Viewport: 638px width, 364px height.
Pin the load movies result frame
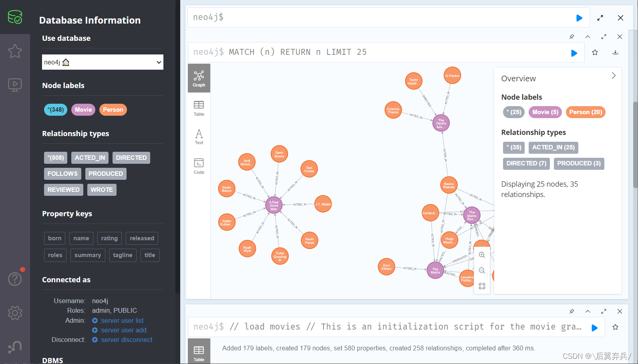pos(572,311)
